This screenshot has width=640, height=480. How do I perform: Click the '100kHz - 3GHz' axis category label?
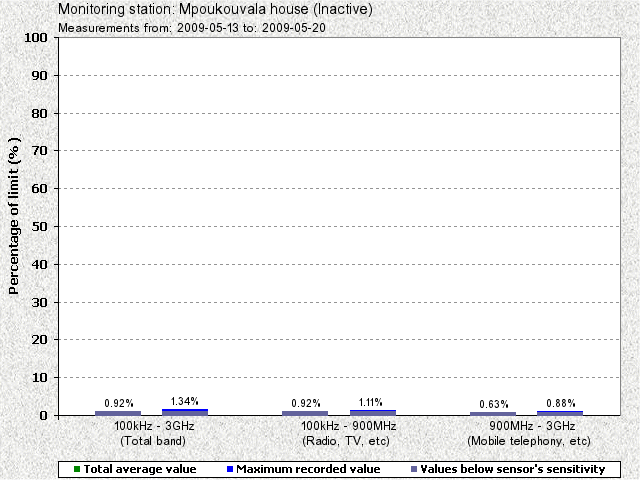pyautogui.click(x=154, y=426)
